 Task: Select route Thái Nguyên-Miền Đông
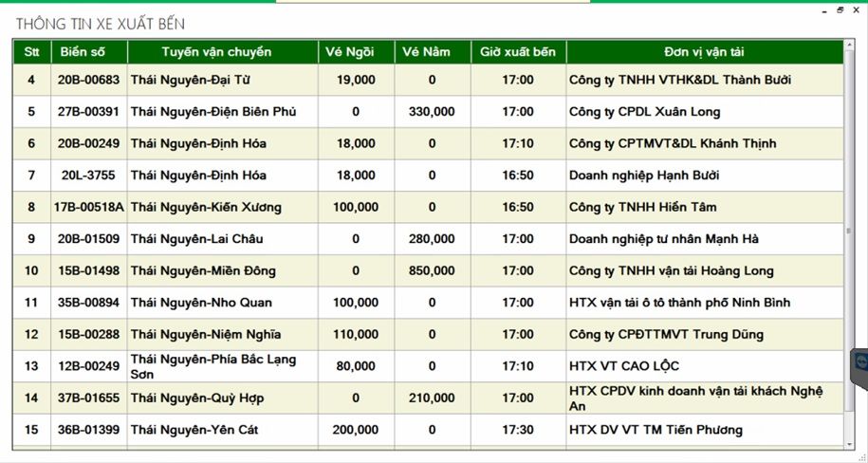[223, 270]
